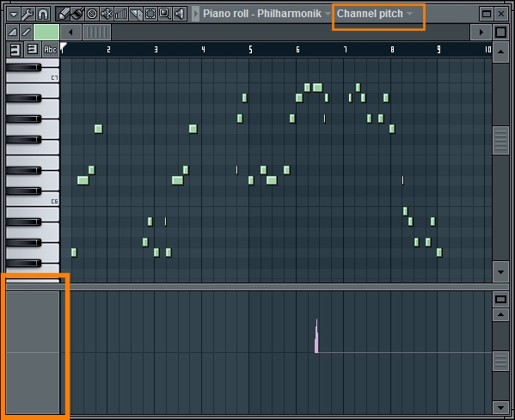515x420 pixels.
Task: Click the playhead marker at bar 1
Action: pos(64,47)
